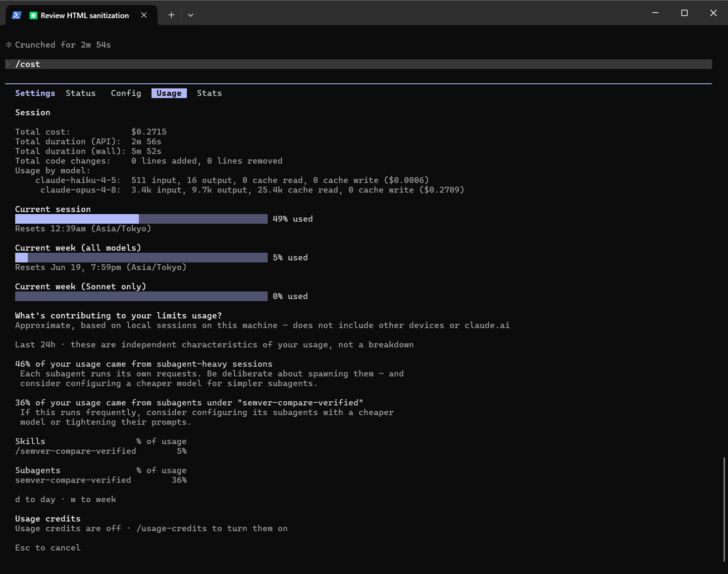Click the Esc to cancel hint
The image size is (728, 574).
[x=48, y=548]
